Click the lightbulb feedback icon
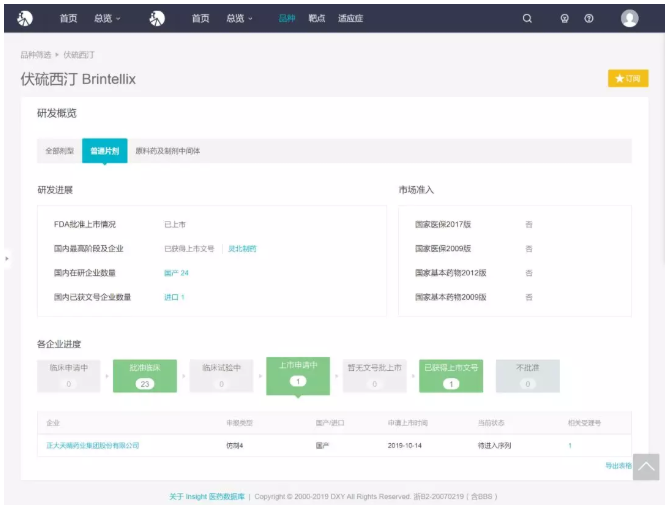This screenshot has width=670, height=505. point(564,18)
